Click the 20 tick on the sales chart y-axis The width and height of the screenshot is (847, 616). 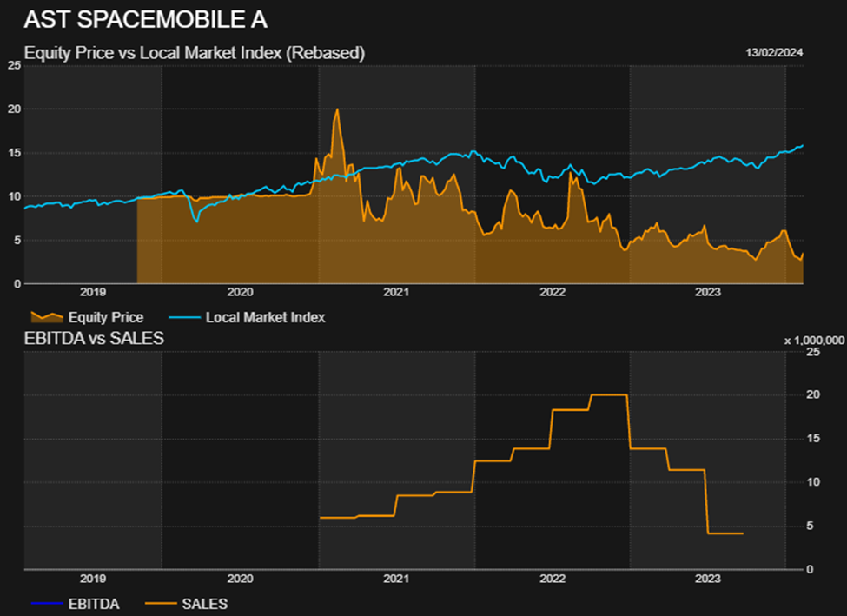point(813,395)
